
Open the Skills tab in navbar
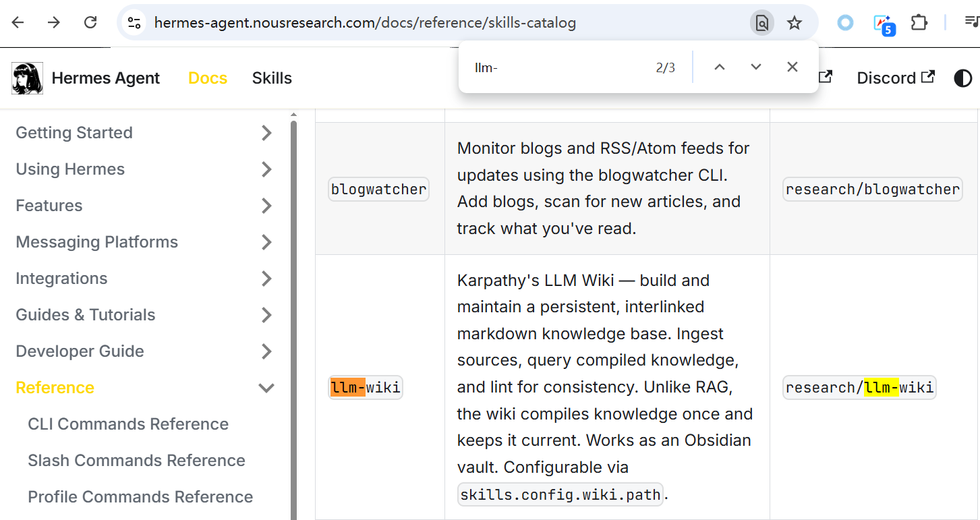(272, 78)
